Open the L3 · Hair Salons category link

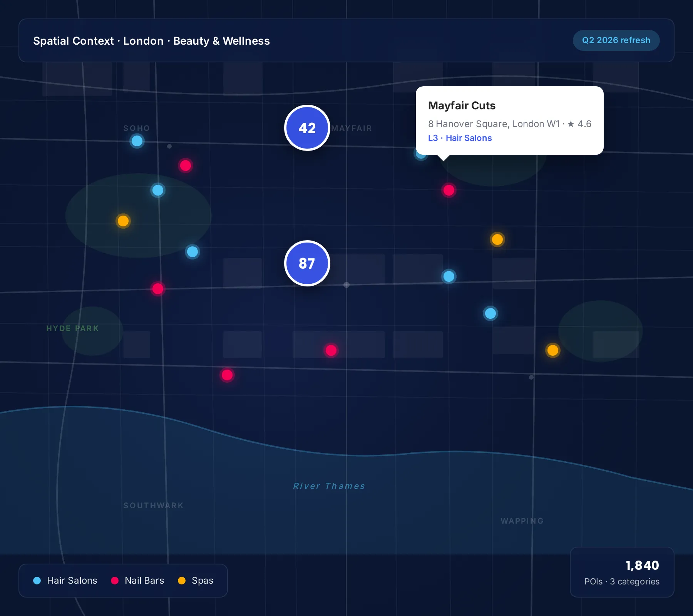tap(460, 138)
